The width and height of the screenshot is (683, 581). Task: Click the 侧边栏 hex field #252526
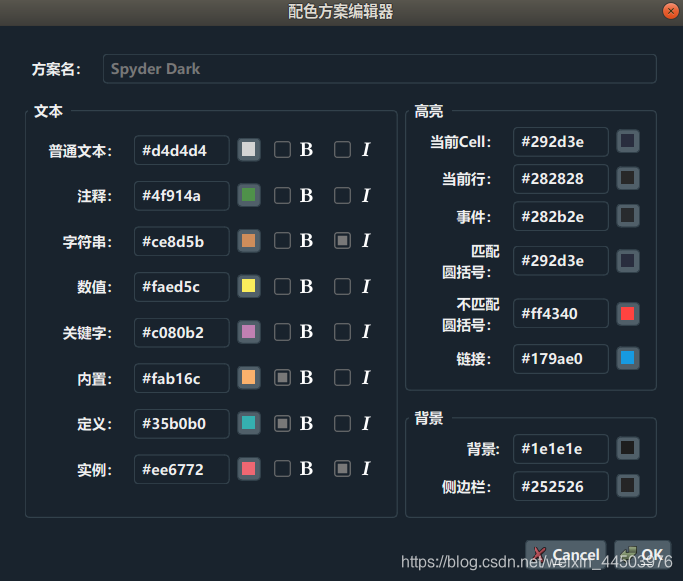pyautogui.click(x=561, y=486)
